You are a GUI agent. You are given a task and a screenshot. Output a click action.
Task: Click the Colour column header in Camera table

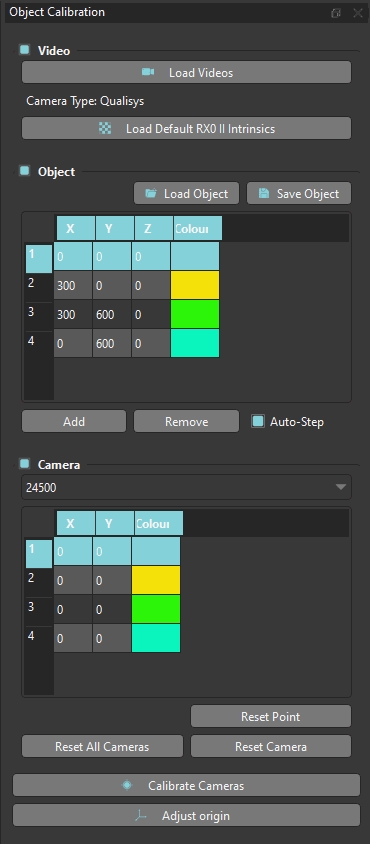pyautogui.click(x=159, y=524)
